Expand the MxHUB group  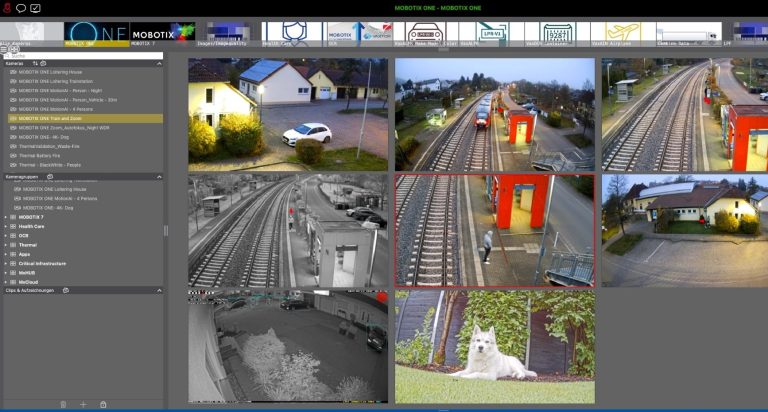[x=6, y=273]
